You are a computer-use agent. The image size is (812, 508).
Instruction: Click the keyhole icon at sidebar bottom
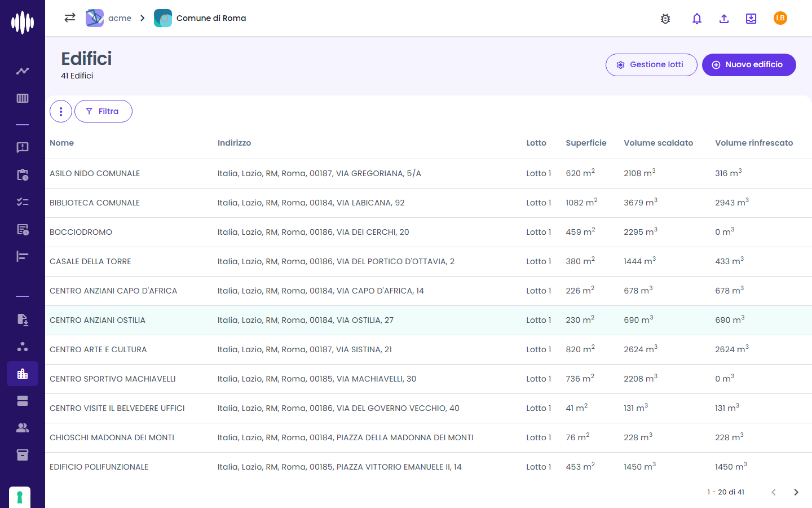(20, 497)
